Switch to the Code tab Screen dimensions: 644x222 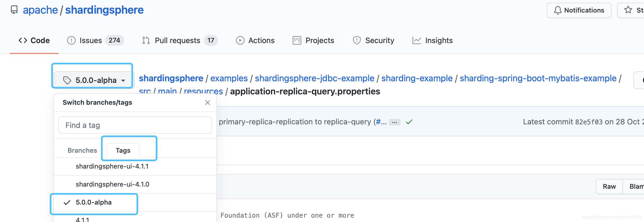pyautogui.click(x=34, y=40)
